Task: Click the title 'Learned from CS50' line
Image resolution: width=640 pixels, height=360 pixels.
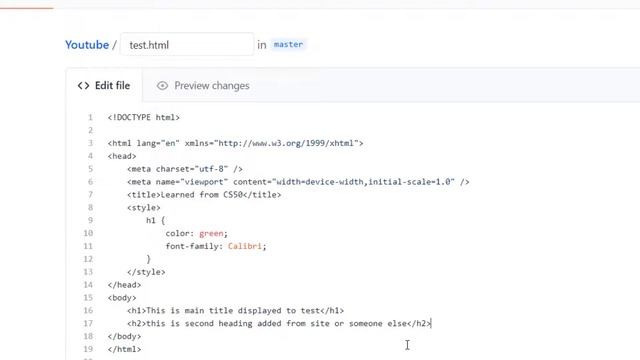Action: pos(204,194)
